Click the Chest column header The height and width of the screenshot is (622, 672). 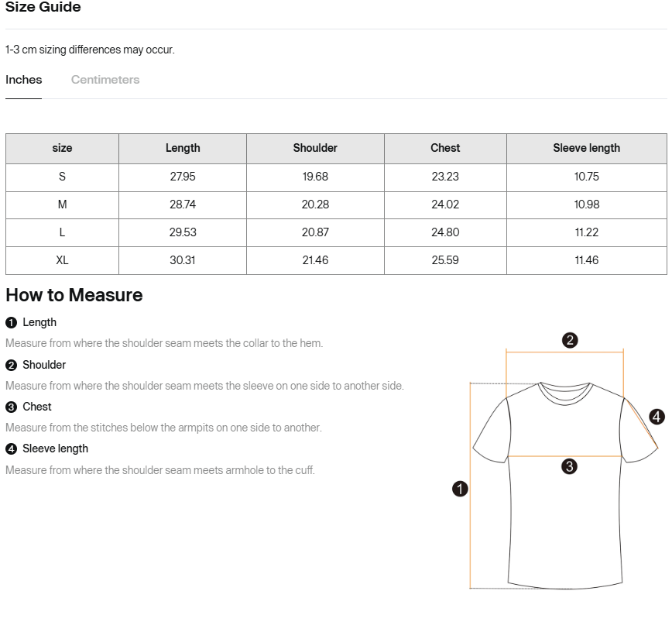(x=445, y=148)
